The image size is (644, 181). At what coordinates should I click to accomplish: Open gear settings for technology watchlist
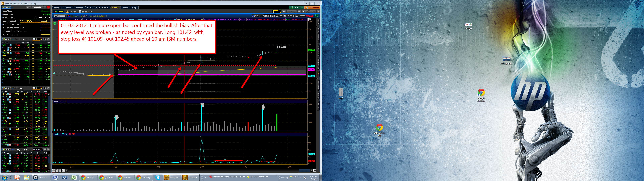tap(34, 88)
